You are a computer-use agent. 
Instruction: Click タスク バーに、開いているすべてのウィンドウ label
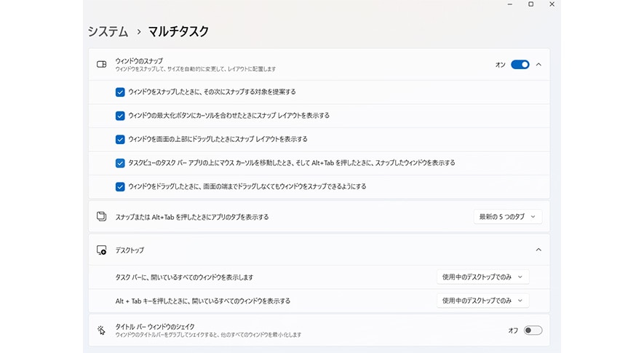pyautogui.click(x=184, y=277)
